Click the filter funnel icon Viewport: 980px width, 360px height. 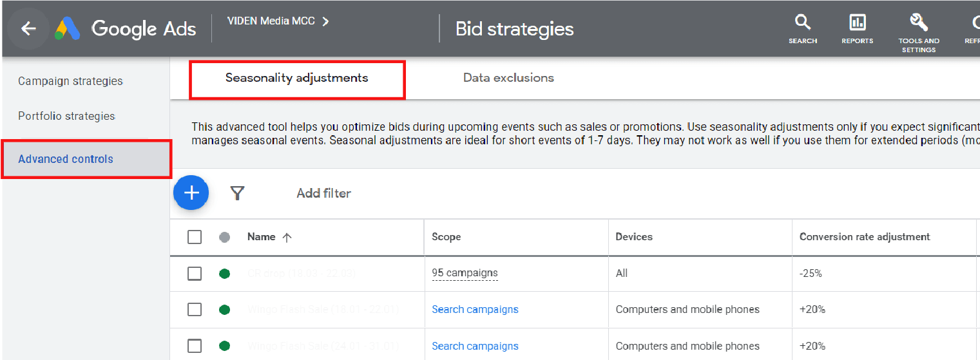237,193
